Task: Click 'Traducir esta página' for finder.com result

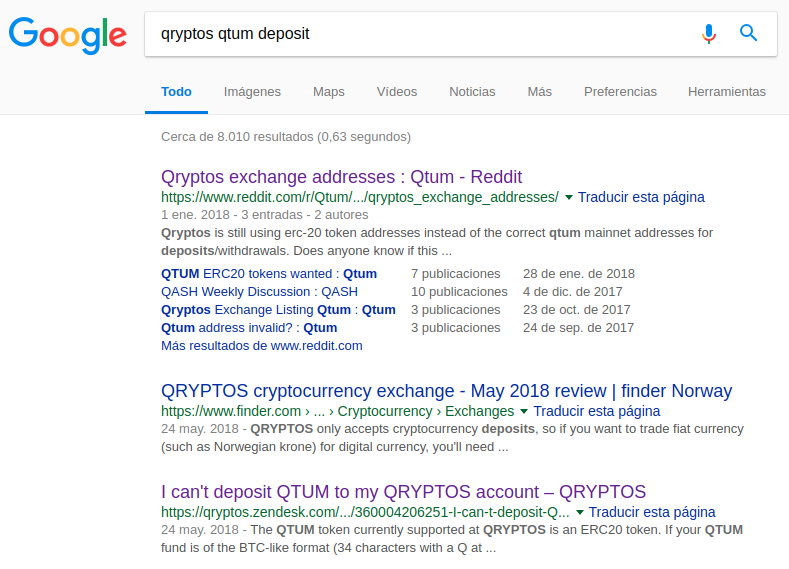Action: [597, 412]
